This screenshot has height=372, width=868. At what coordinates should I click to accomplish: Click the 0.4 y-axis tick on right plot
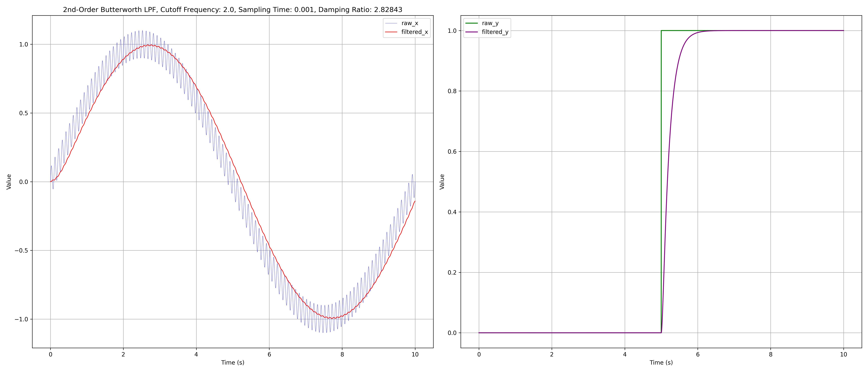(452, 212)
